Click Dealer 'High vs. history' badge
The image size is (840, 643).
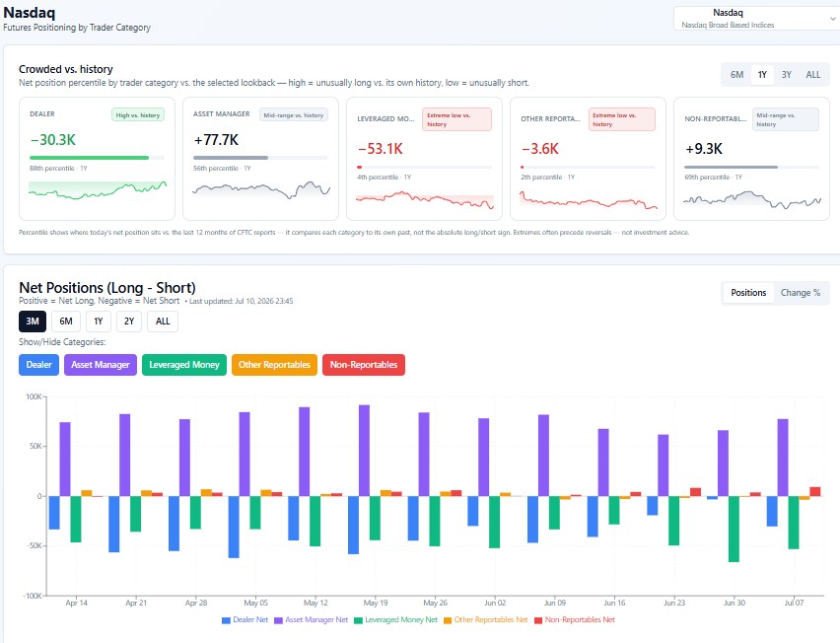[x=138, y=114]
